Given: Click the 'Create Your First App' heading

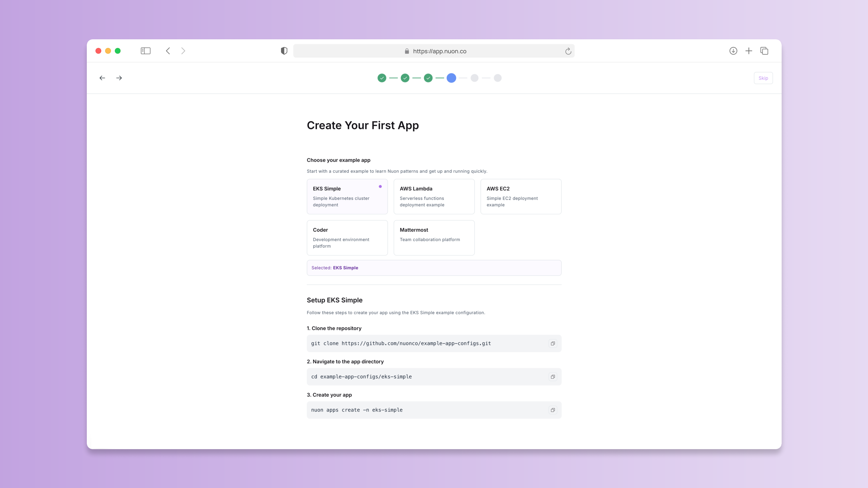Looking at the screenshot, I should tap(363, 125).
